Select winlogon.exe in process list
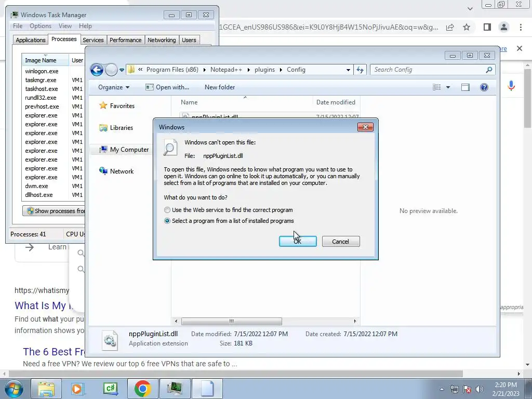 coord(42,71)
